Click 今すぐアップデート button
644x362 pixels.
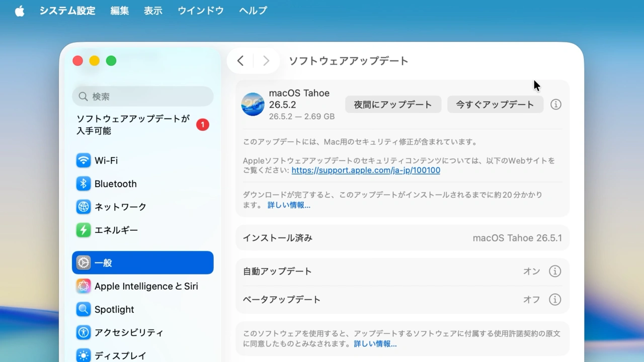495,105
